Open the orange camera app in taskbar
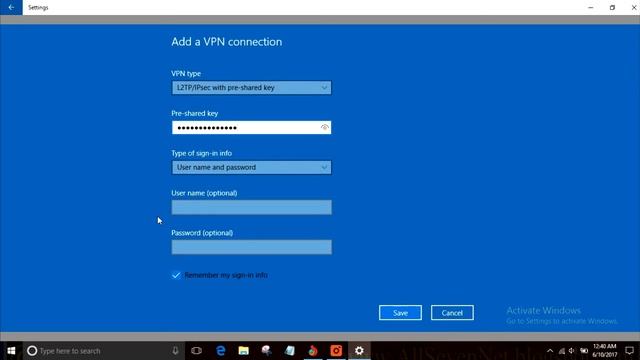This screenshot has width=640, height=360. coord(336,351)
